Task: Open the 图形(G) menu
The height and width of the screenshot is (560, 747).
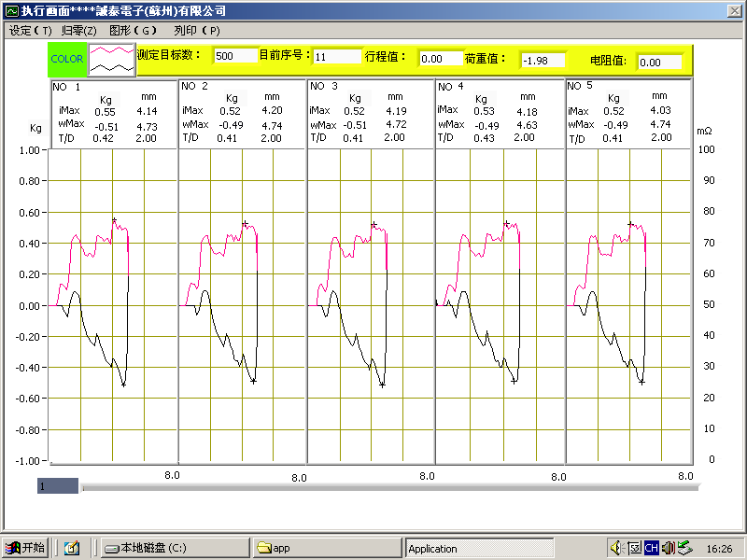Action: click(132, 30)
